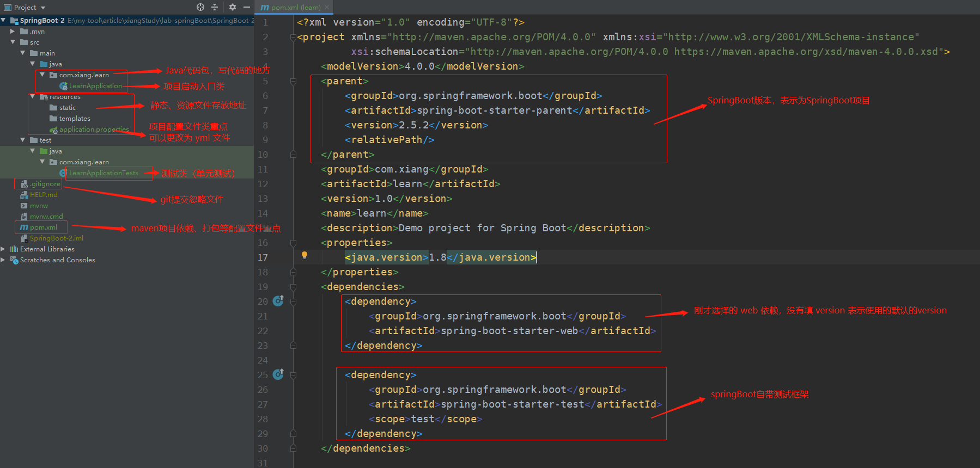The image size is (980, 468).
Task: Collapse the resources folder arrow
Action: pos(32,96)
